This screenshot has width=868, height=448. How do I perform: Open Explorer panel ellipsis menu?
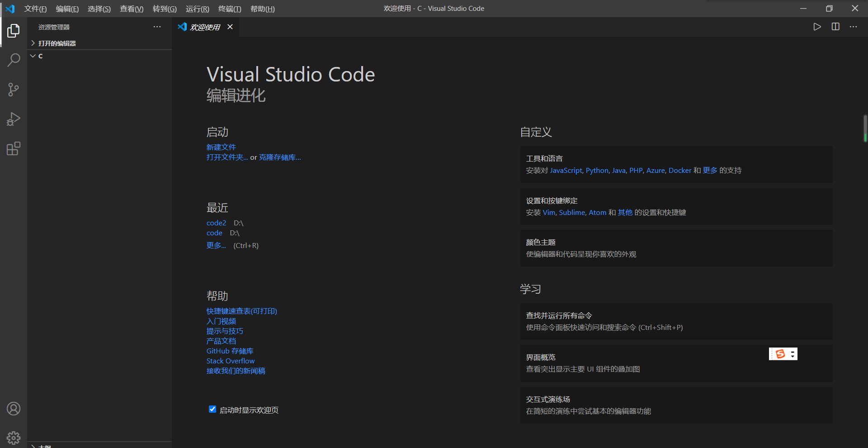pos(157,27)
